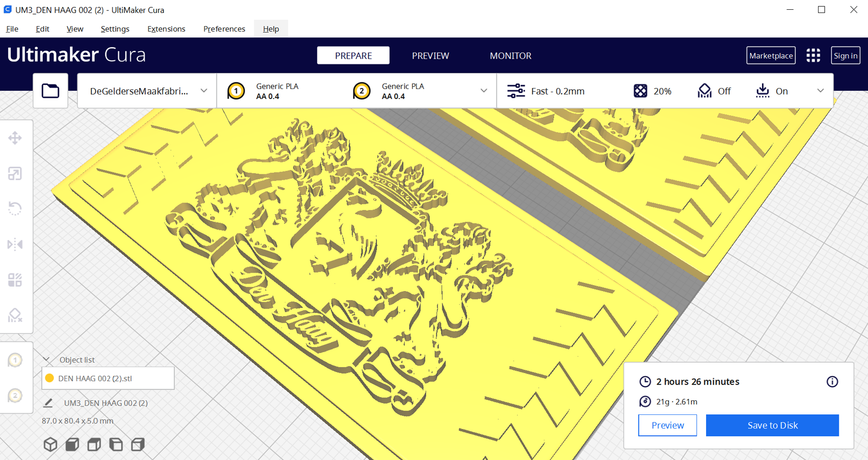Viewport: 868px width, 460px height.
Task: Open the application switcher grid icon
Action: (x=813, y=55)
